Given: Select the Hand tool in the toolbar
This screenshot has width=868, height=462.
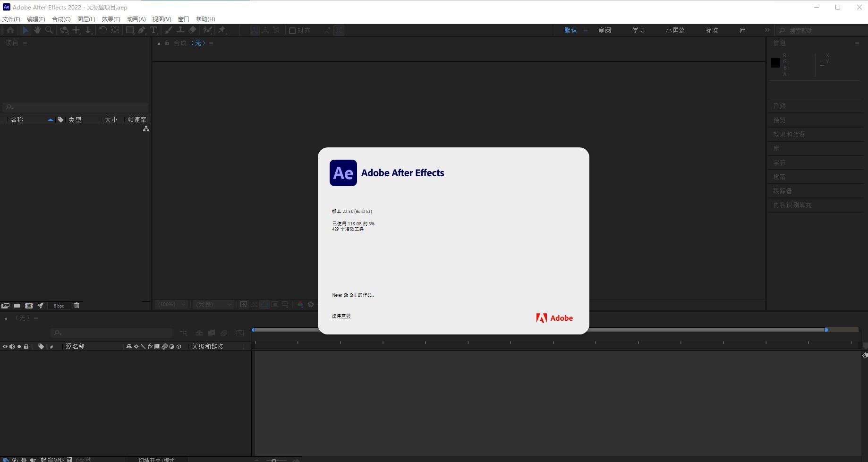Looking at the screenshot, I should 37,30.
